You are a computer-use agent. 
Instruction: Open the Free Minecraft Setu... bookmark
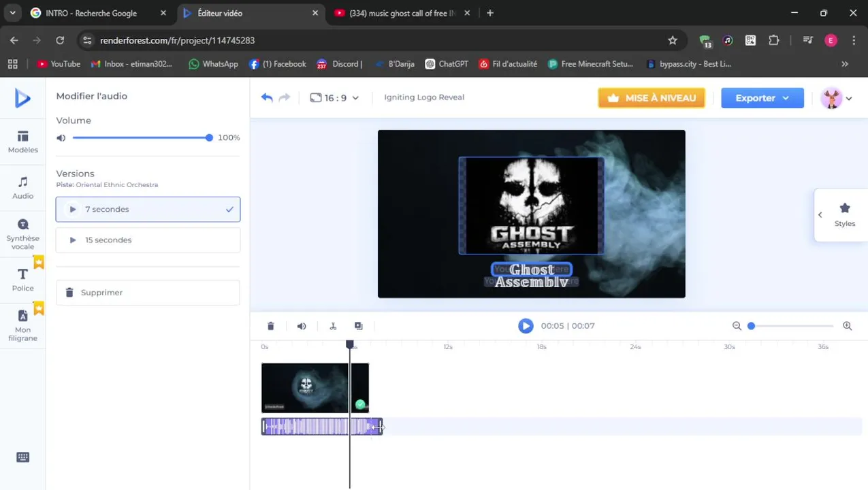pos(590,64)
